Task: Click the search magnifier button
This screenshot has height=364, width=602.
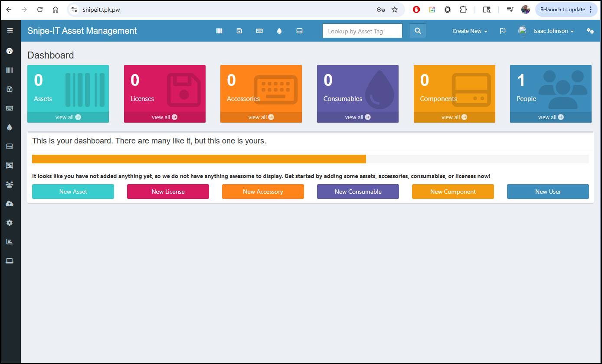Action: [x=417, y=31]
